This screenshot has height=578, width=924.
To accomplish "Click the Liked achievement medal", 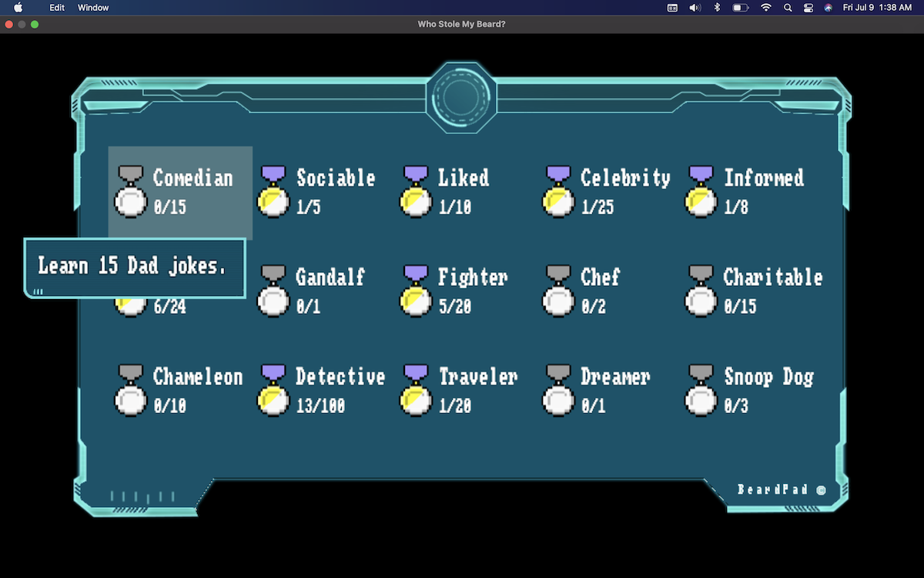I will click(416, 193).
